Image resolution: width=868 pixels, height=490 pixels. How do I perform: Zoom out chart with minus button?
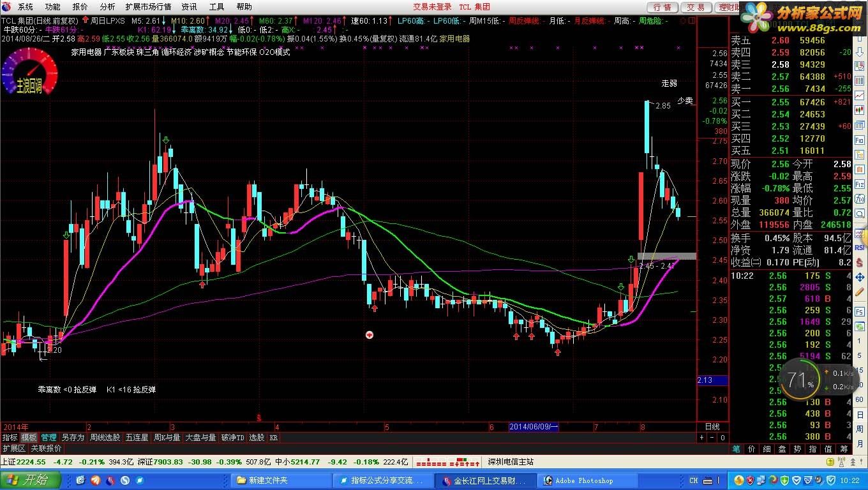(712, 438)
